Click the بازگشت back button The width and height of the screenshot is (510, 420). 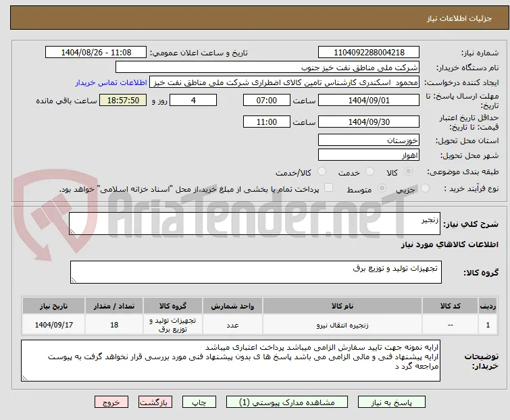155,402
